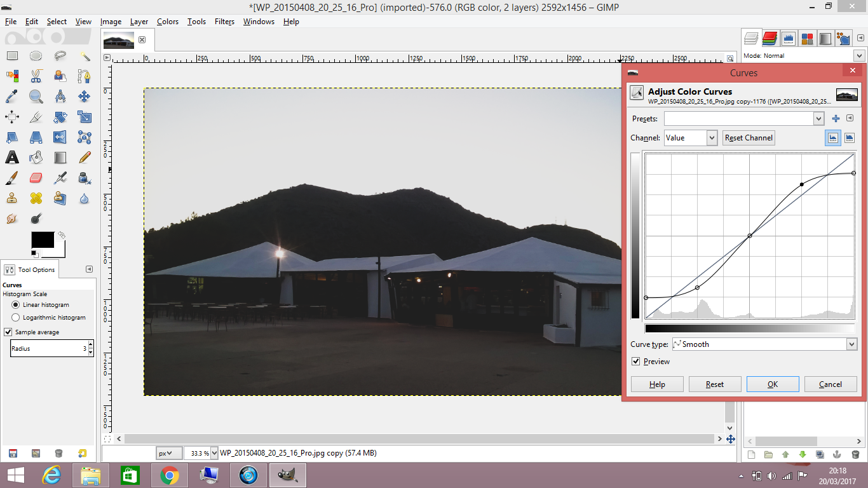Activate the Text tool
Screen dimensions: 868x488
[12, 157]
